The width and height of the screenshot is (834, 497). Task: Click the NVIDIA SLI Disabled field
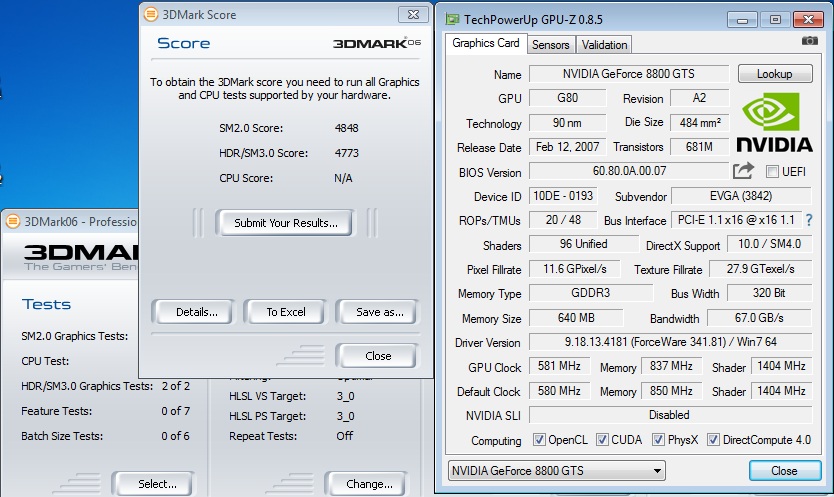click(x=670, y=415)
